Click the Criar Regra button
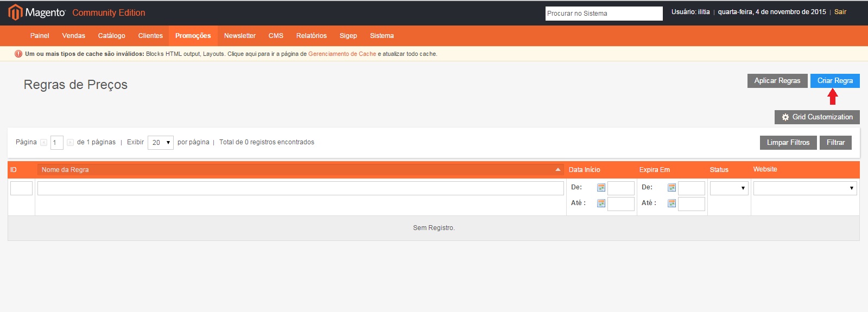Viewport: 868px width, 312px height. tap(835, 81)
